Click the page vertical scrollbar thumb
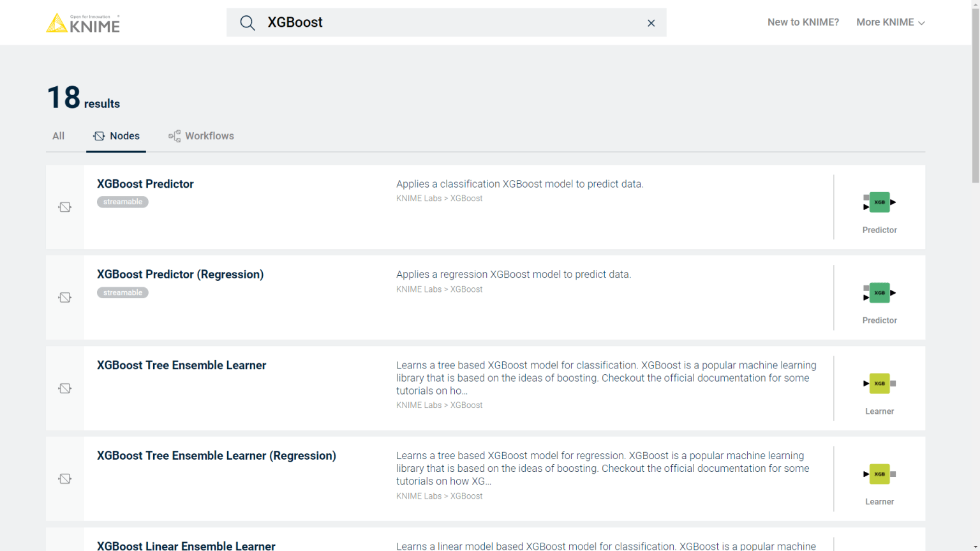The image size is (980, 551). [976, 96]
